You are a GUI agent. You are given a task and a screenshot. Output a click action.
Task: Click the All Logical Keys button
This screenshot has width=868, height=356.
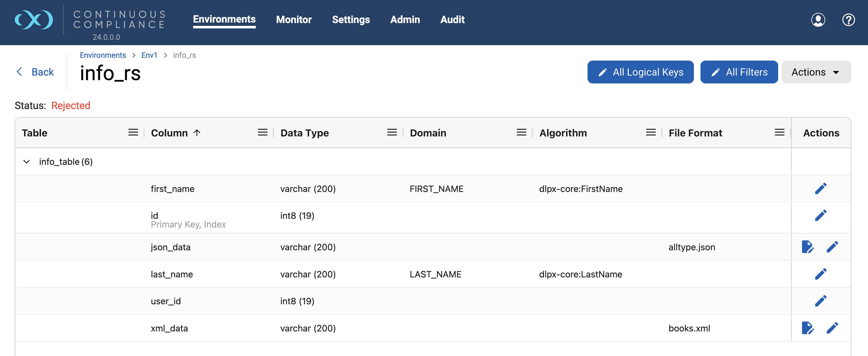(640, 72)
